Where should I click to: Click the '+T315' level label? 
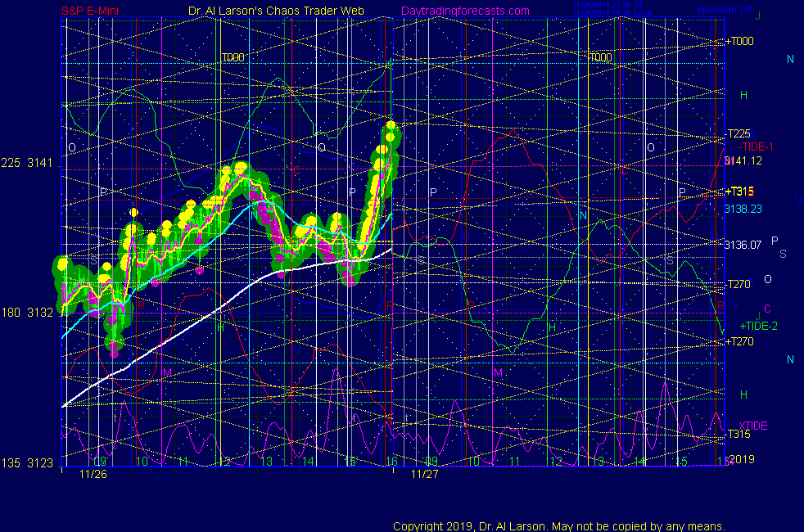pyautogui.click(x=739, y=192)
